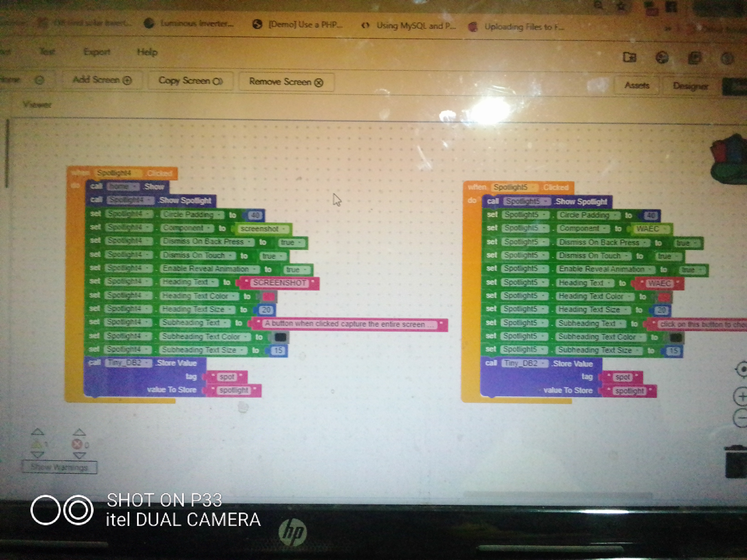747x560 pixels.
Task: Toggle Spotlight5 Enable Reveal Animation true value
Action: [692, 270]
